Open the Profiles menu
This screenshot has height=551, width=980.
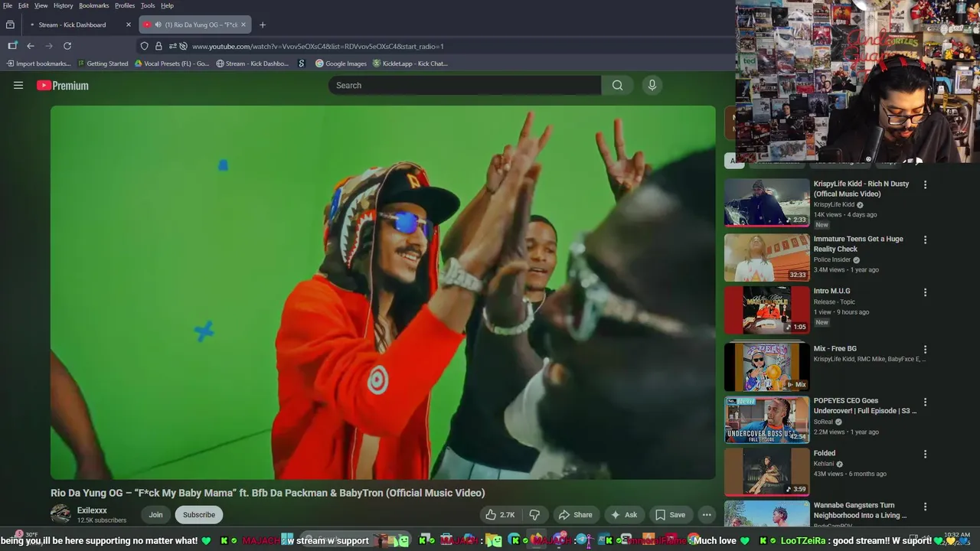pyautogui.click(x=125, y=5)
